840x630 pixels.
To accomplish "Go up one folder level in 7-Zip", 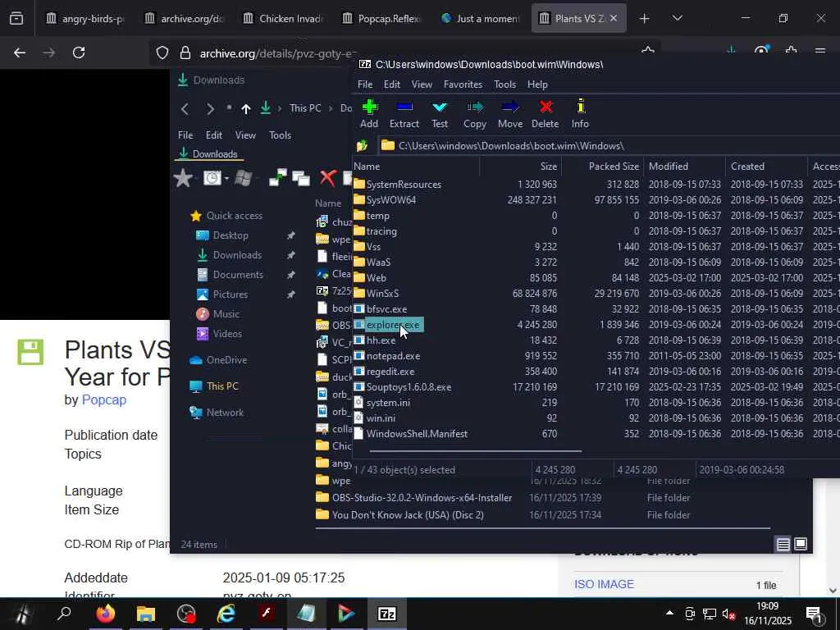I will [x=362, y=146].
